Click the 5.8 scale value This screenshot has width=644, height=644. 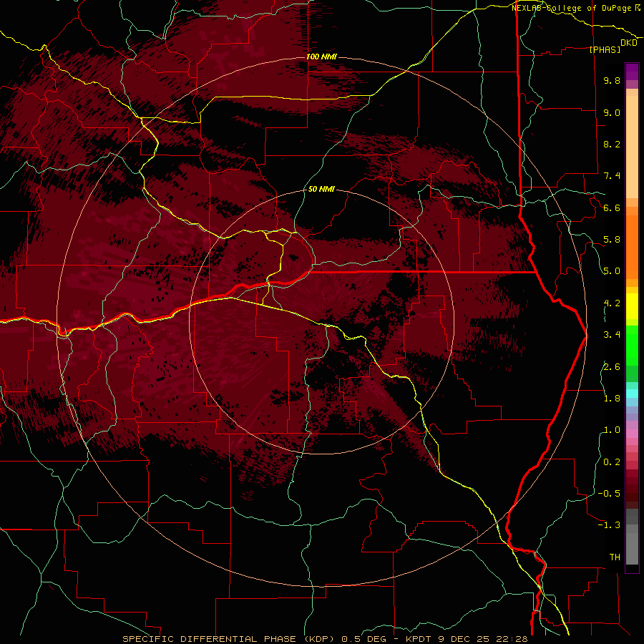pos(612,240)
